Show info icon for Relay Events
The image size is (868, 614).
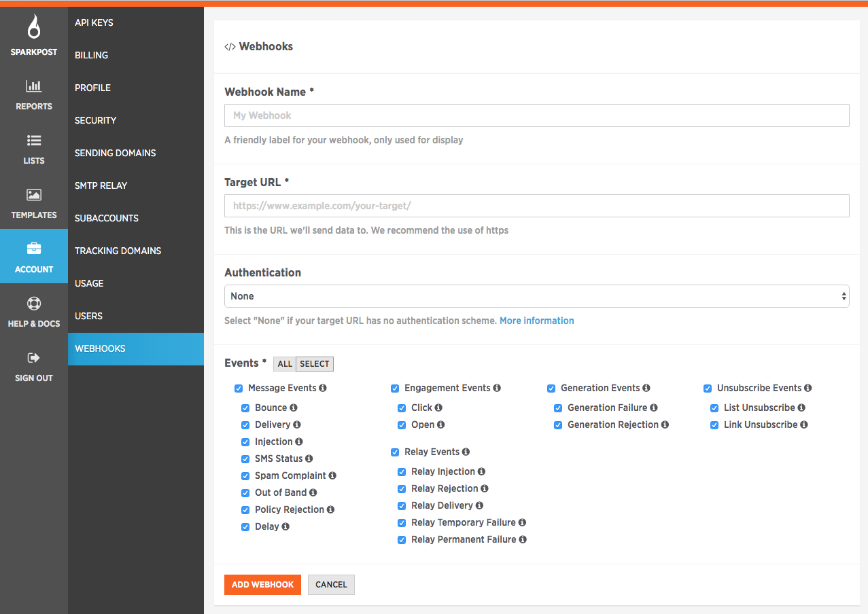point(466,452)
